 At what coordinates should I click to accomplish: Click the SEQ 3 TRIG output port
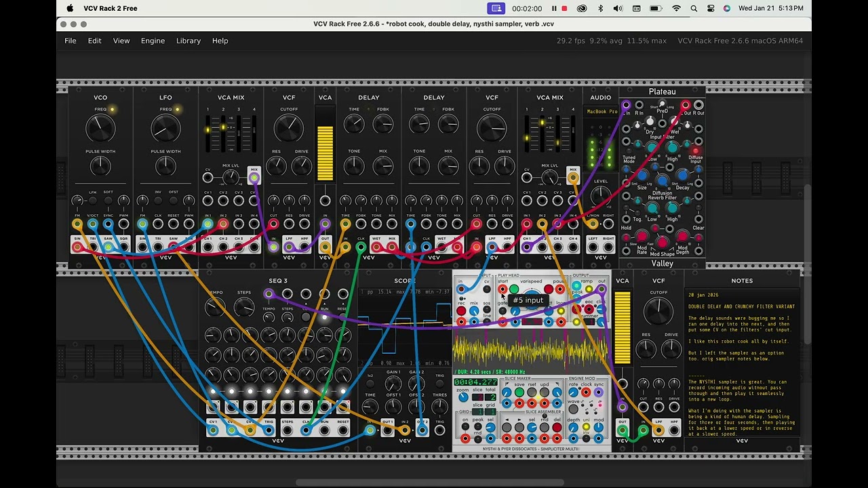tap(269, 430)
